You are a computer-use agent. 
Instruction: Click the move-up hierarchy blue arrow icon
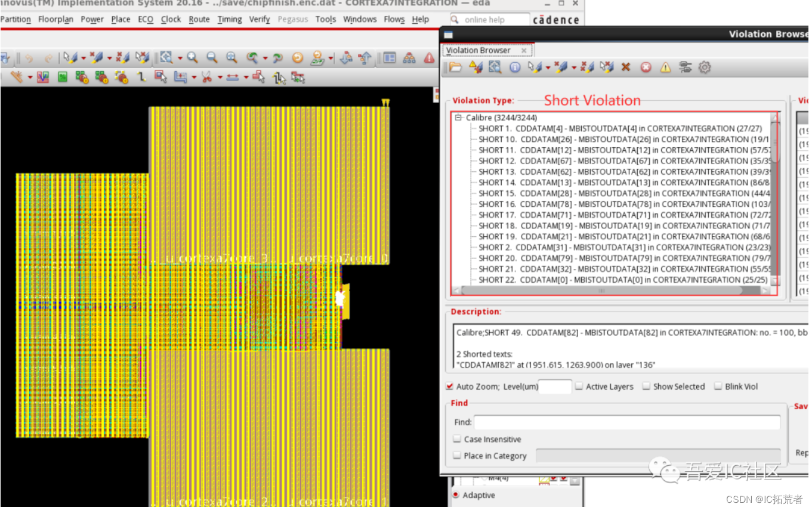[x=365, y=58]
